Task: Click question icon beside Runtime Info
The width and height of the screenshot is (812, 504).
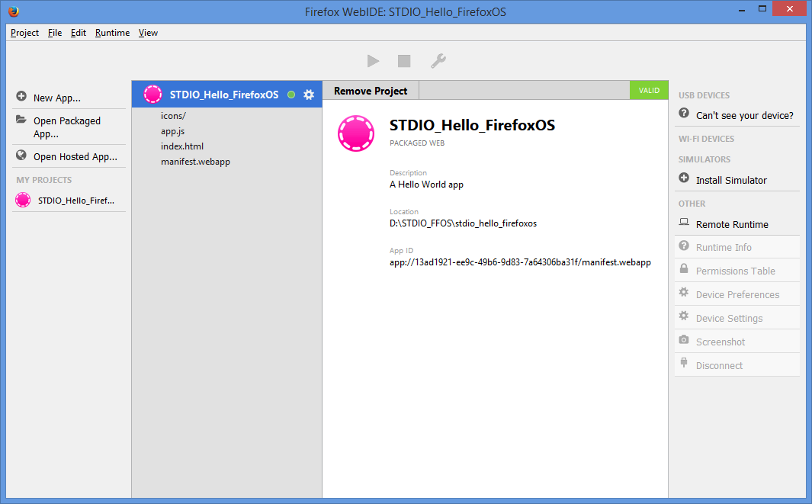Action: coord(684,245)
